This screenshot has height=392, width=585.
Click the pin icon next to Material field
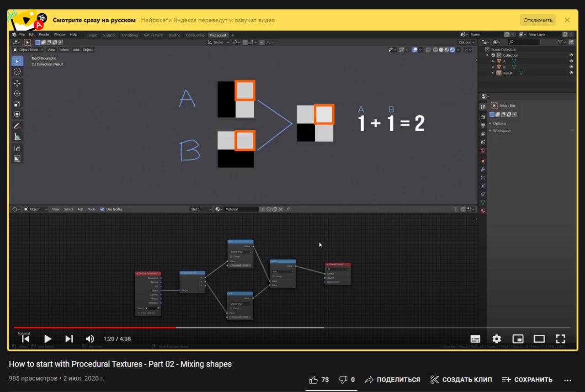(288, 209)
